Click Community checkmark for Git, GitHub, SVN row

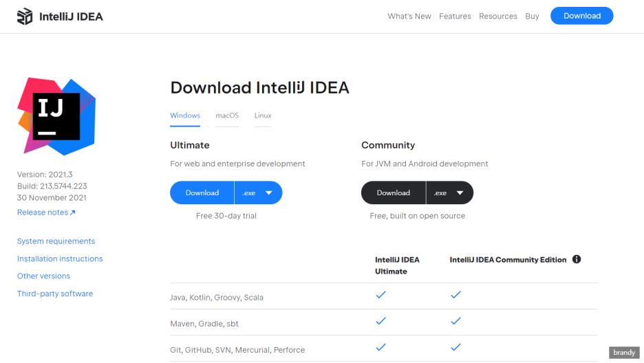[455, 347]
